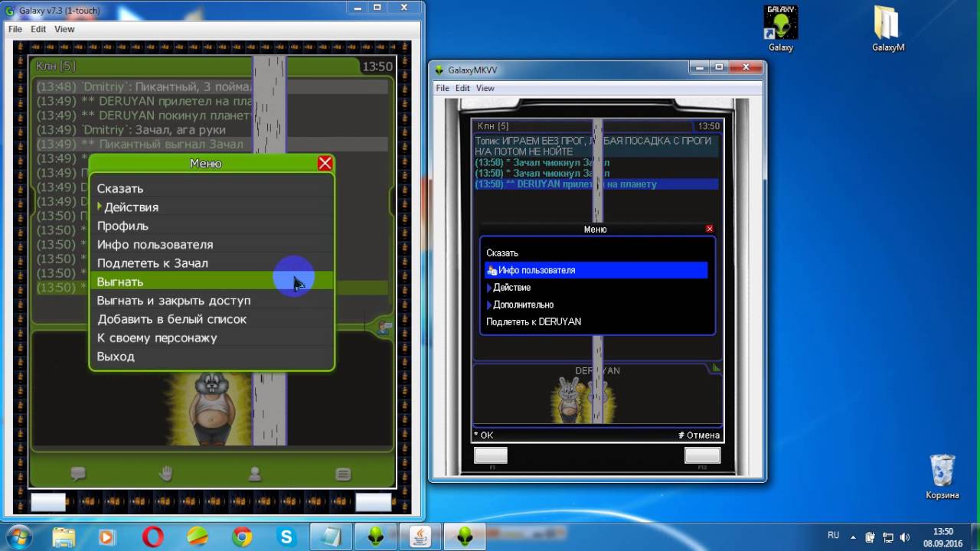Click the hamster character avatar in Galaxy v7.3
The image size is (980, 551).
(x=211, y=407)
